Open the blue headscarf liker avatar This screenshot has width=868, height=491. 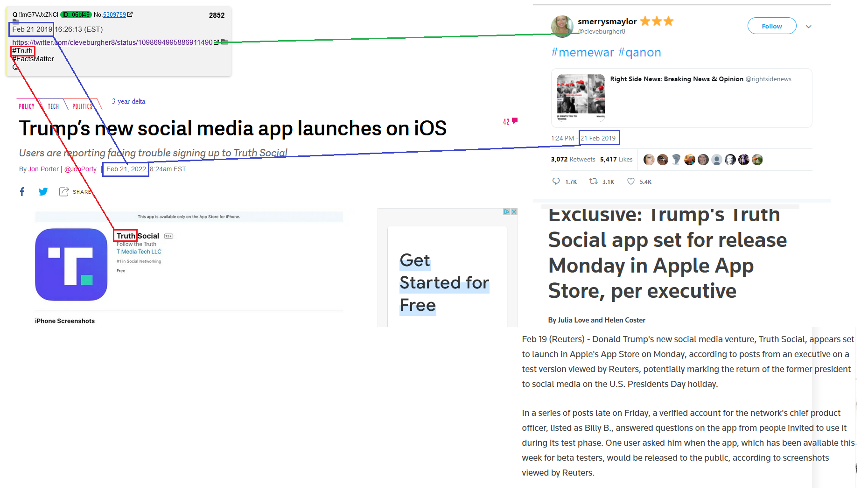coord(690,160)
